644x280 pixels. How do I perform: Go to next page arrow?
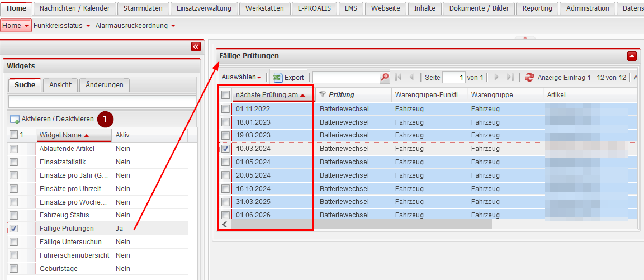click(x=496, y=77)
